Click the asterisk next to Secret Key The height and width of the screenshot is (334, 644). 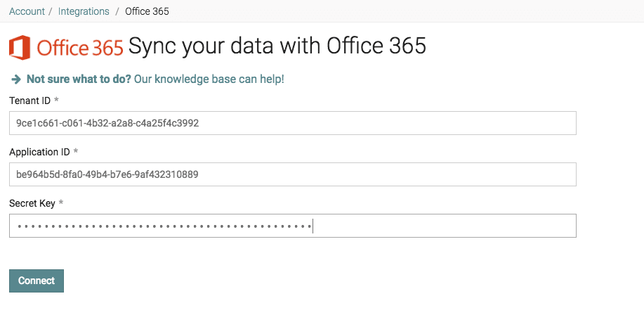pyautogui.click(x=61, y=203)
